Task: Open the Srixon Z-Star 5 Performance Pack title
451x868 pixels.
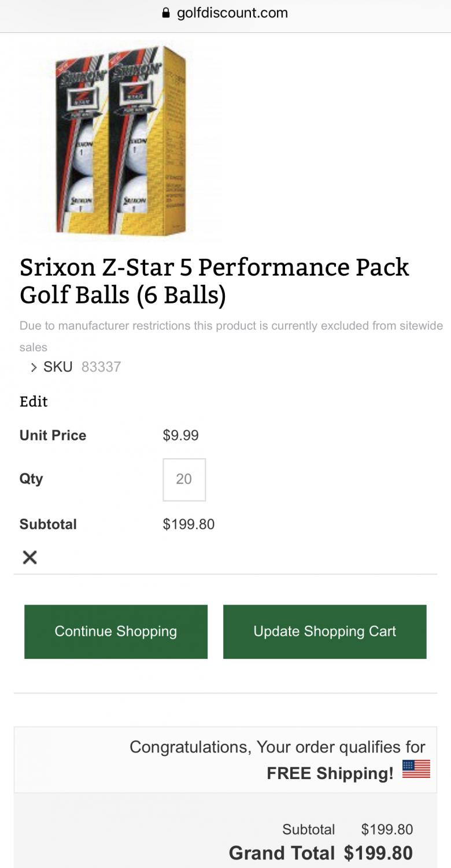Action: pos(214,281)
